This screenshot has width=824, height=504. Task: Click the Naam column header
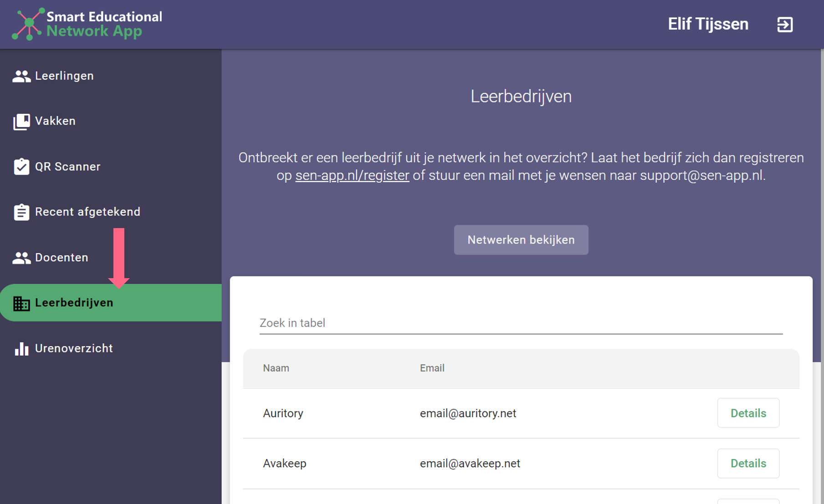(x=276, y=368)
